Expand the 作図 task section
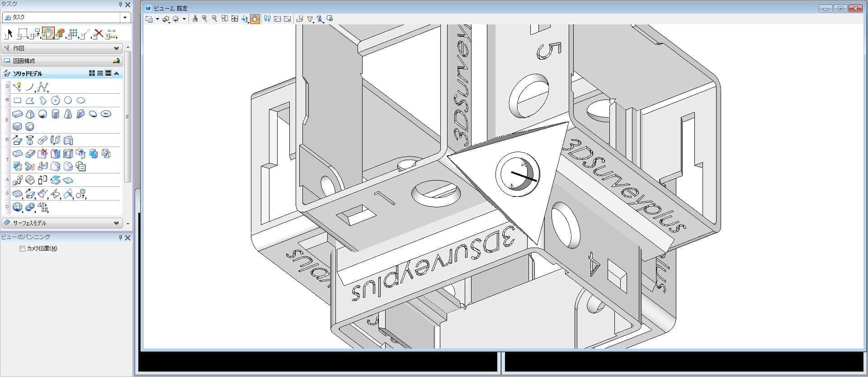The width and height of the screenshot is (868, 377). point(116,48)
